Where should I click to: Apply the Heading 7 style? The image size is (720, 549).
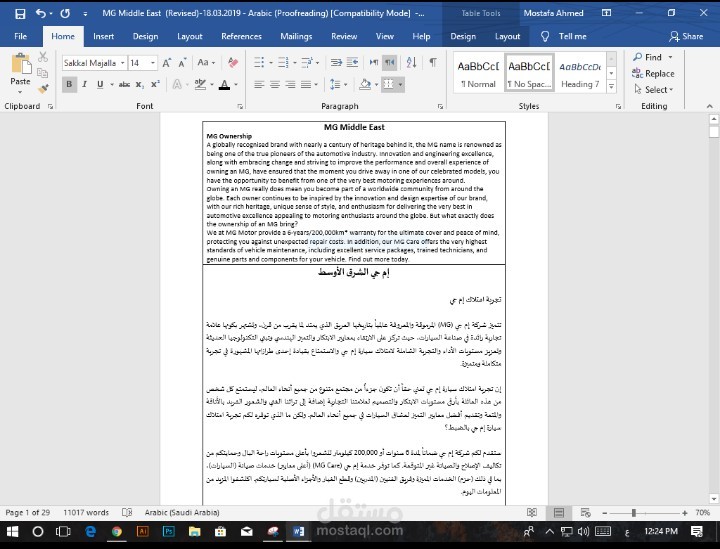(x=580, y=73)
